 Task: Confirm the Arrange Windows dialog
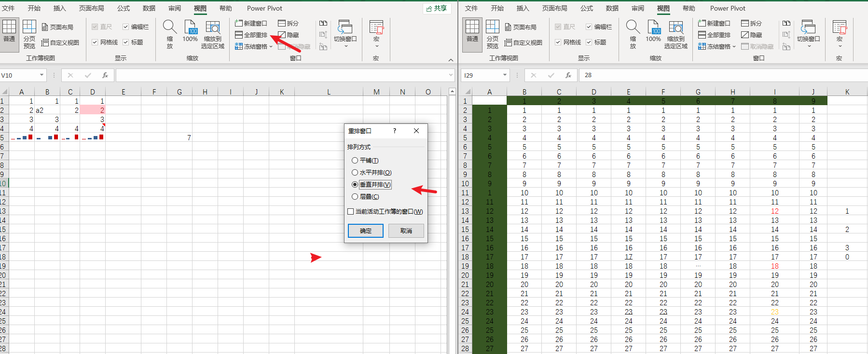tap(366, 231)
